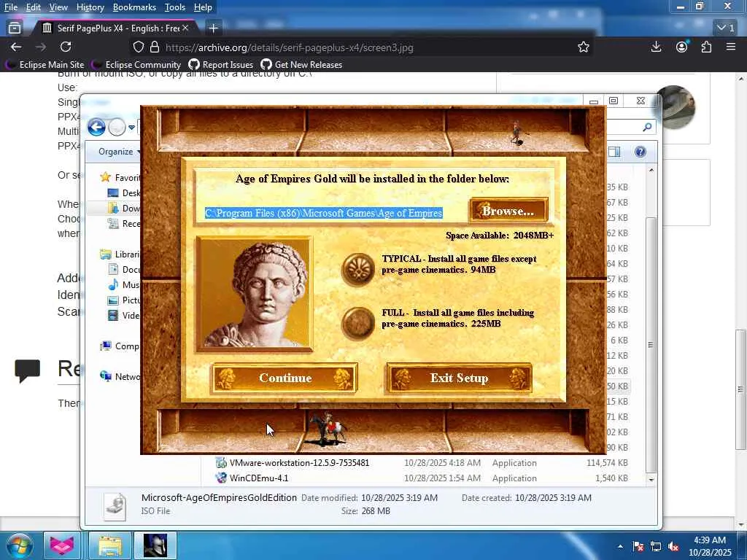
Task: Open Age of Empires setup taskbar icon
Action: tap(155, 545)
